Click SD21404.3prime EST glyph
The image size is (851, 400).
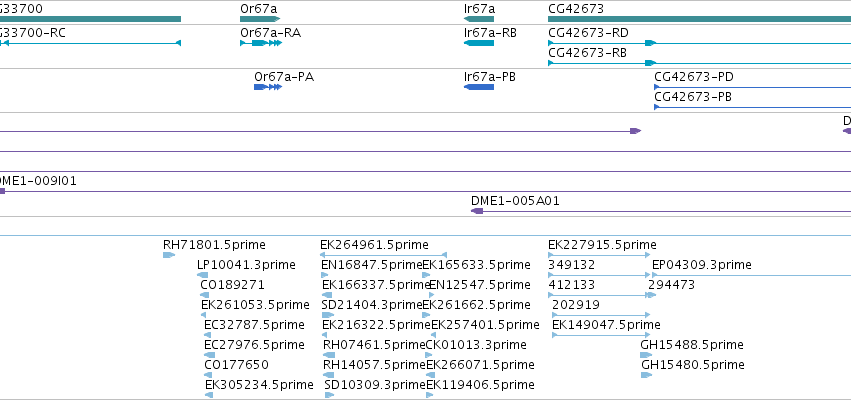click(327, 315)
